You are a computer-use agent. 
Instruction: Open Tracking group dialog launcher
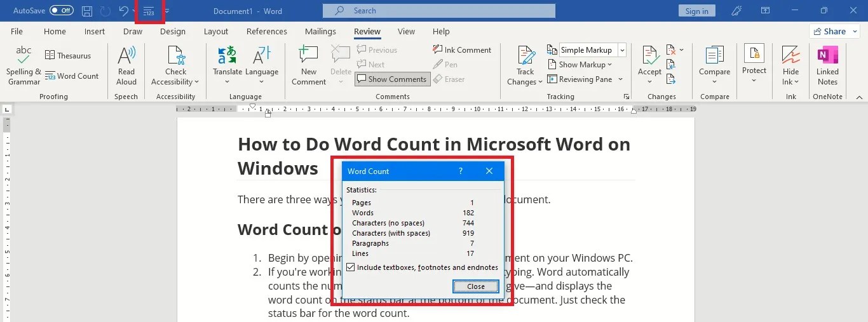627,97
